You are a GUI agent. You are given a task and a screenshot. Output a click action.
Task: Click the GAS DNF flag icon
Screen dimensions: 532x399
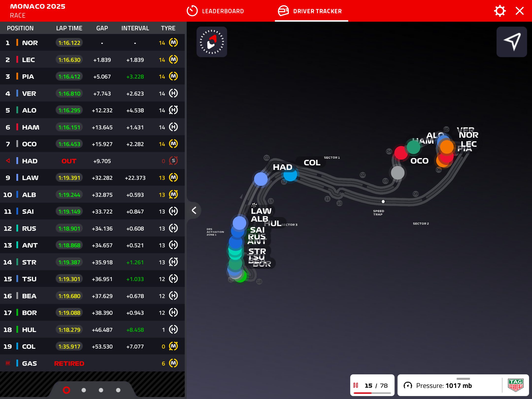pos(8,363)
